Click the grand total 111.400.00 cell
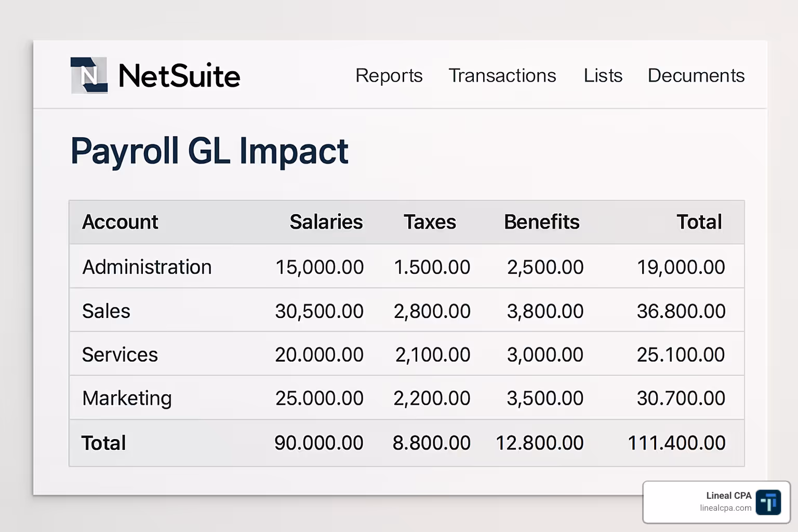Image resolution: width=798 pixels, height=532 pixels. (x=676, y=443)
